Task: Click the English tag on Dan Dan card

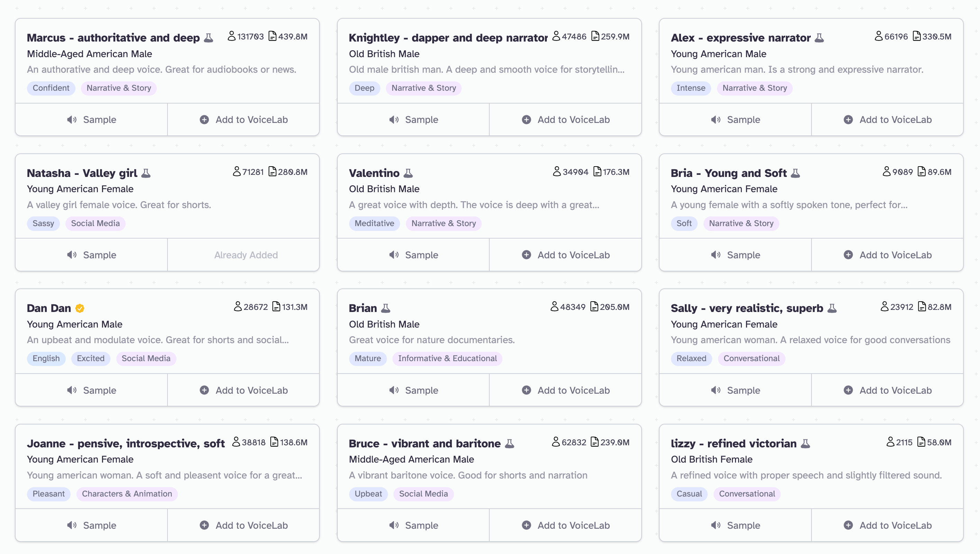Action: click(x=46, y=358)
